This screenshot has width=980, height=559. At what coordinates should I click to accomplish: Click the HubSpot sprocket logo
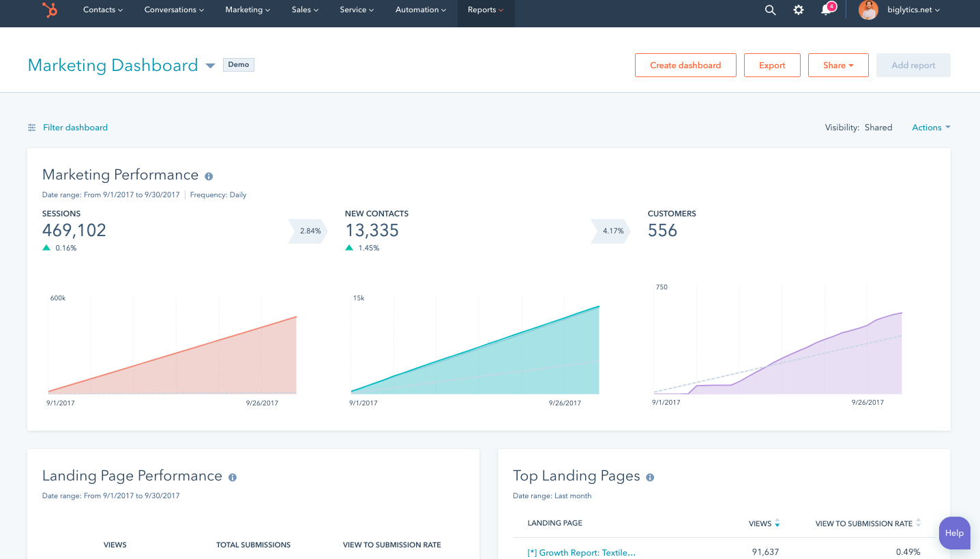point(49,10)
